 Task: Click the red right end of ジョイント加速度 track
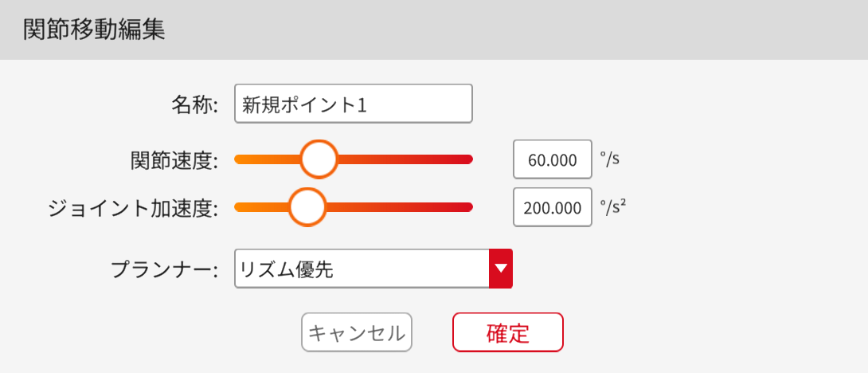pos(464,207)
